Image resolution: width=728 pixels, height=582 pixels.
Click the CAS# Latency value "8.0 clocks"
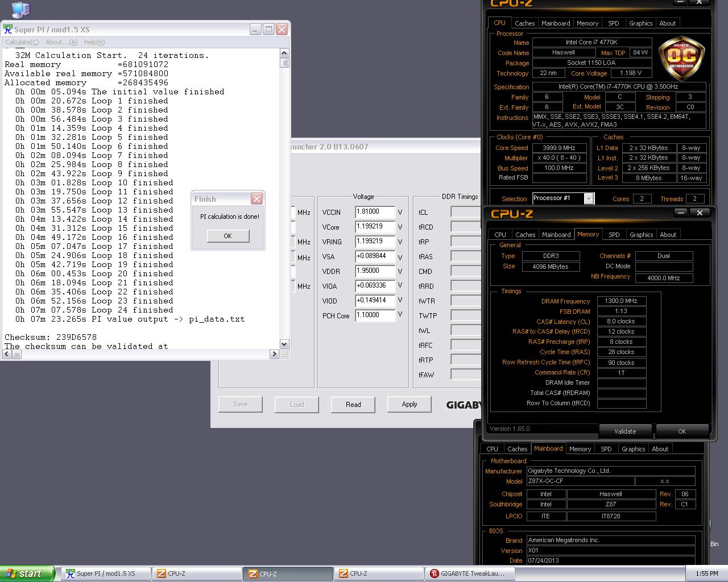click(x=621, y=322)
